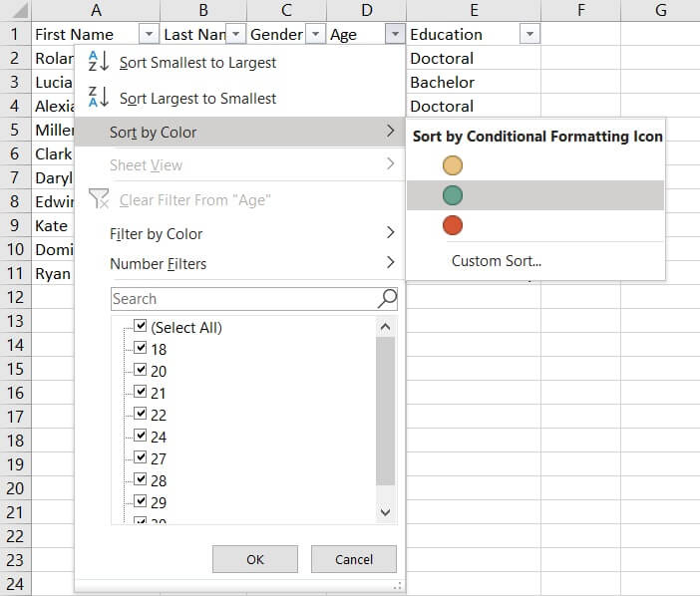Choose Custom Sort... option
700x596 pixels.
[x=496, y=261]
